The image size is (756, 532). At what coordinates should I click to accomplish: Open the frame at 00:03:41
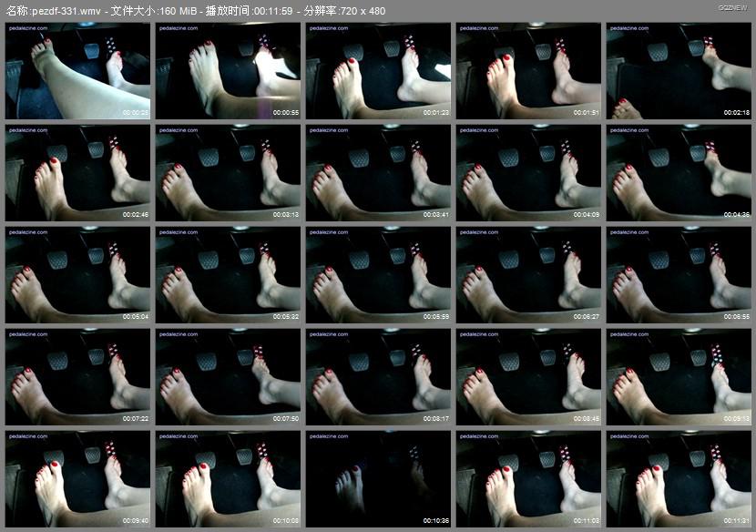click(x=378, y=173)
